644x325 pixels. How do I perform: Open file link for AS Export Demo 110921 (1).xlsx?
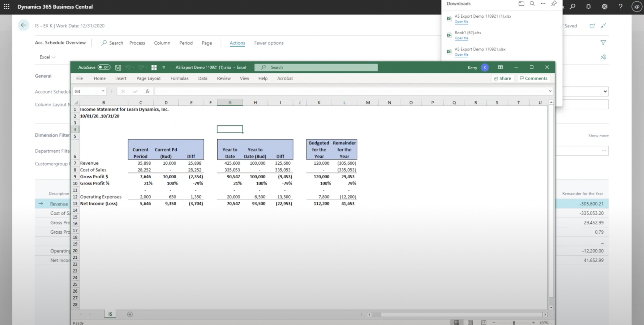pos(461,22)
